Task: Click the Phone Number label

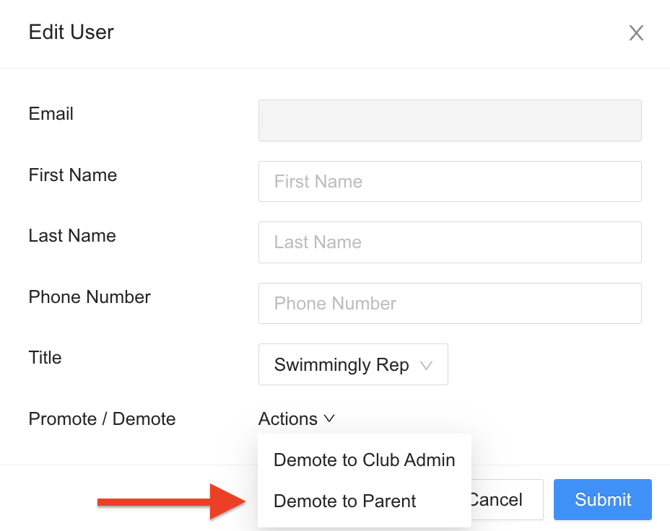Action: click(90, 297)
